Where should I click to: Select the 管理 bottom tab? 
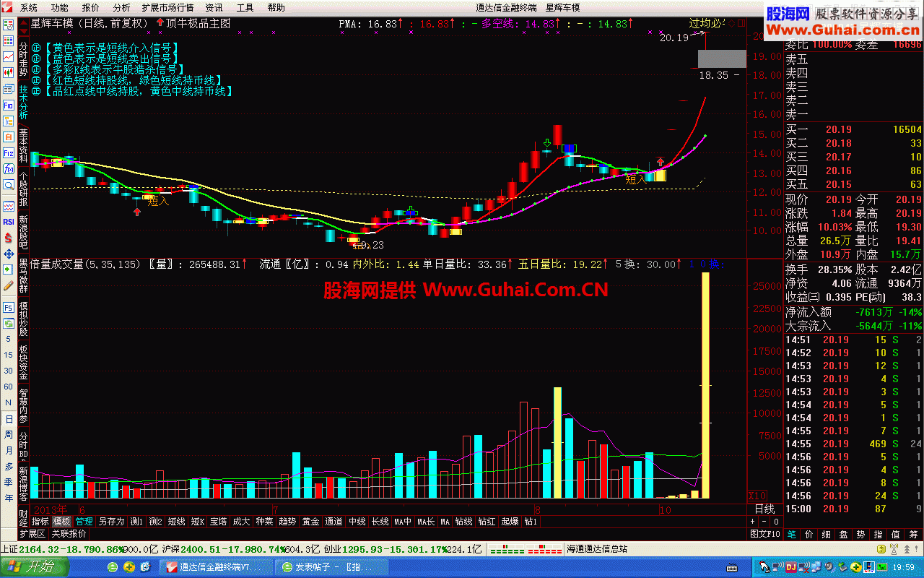84,521
